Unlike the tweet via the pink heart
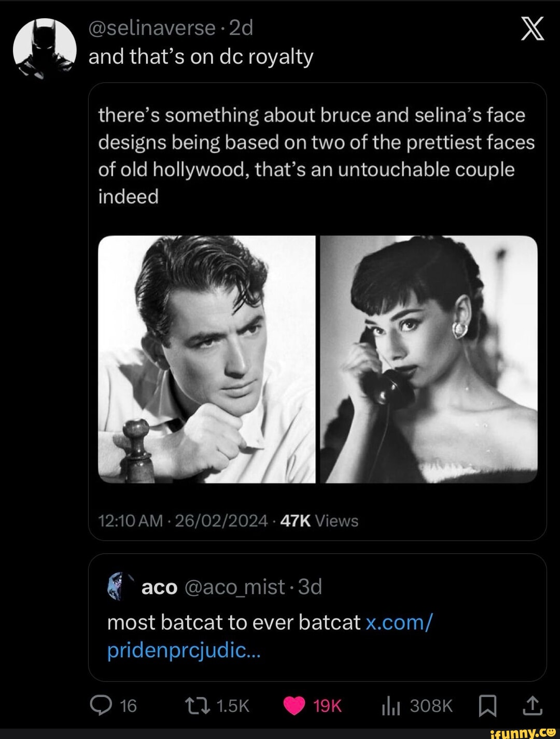 [x=295, y=706]
